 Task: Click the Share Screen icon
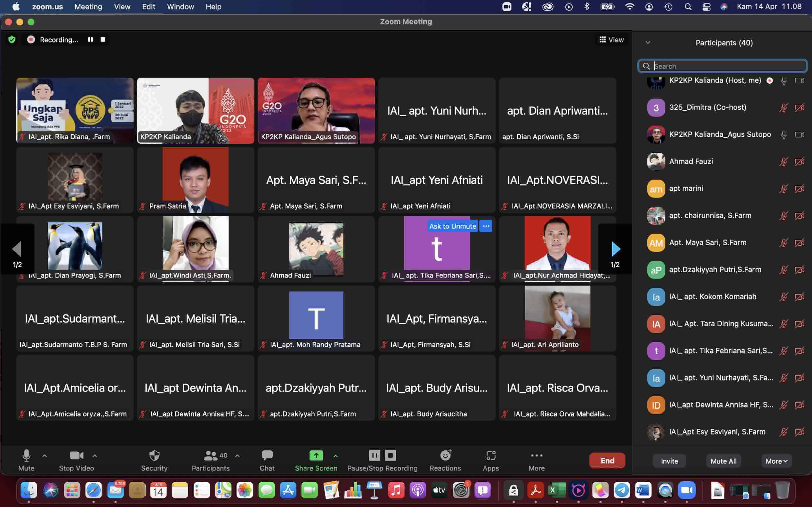point(316,455)
